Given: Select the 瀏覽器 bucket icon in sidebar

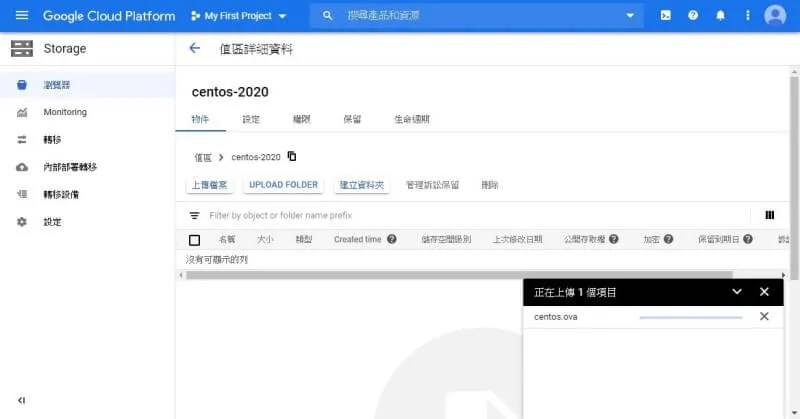Looking at the screenshot, I should click(x=21, y=85).
